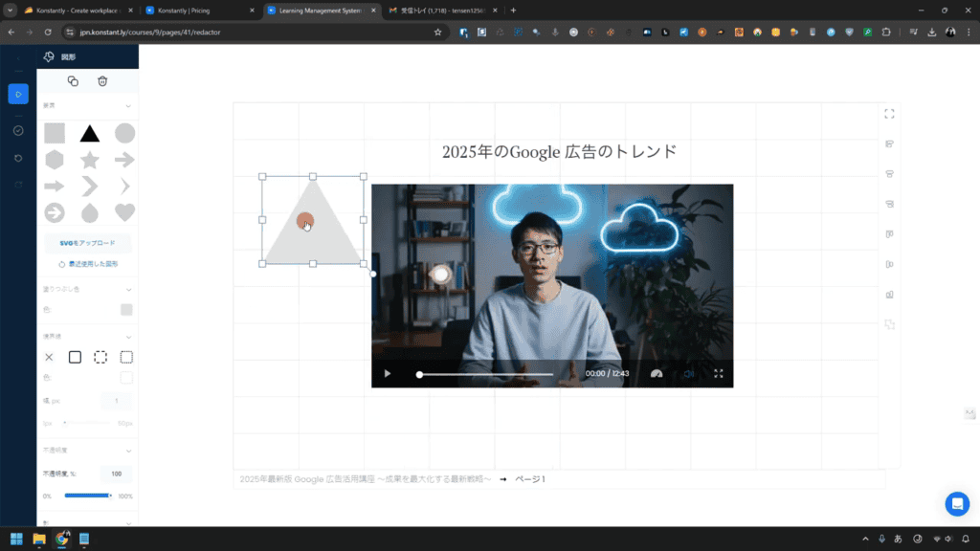Reload the current page
980x551 pixels.
[x=48, y=32]
